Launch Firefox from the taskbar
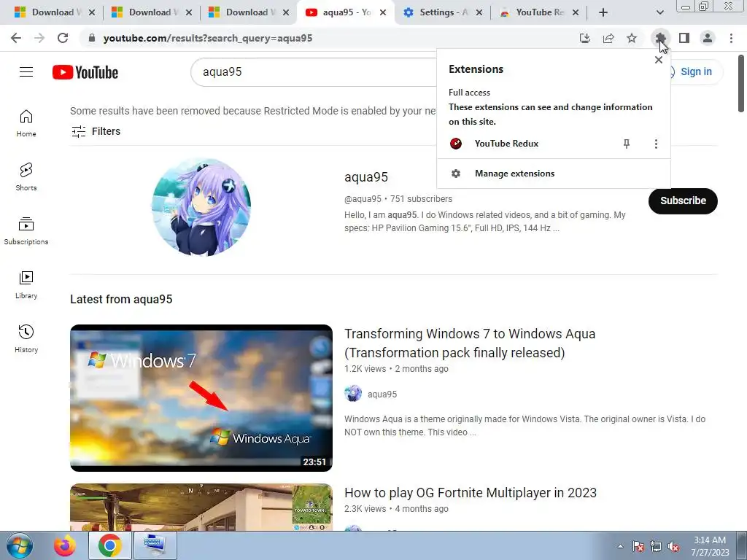Viewport: 747px width, 560px height. coord(65,545)
